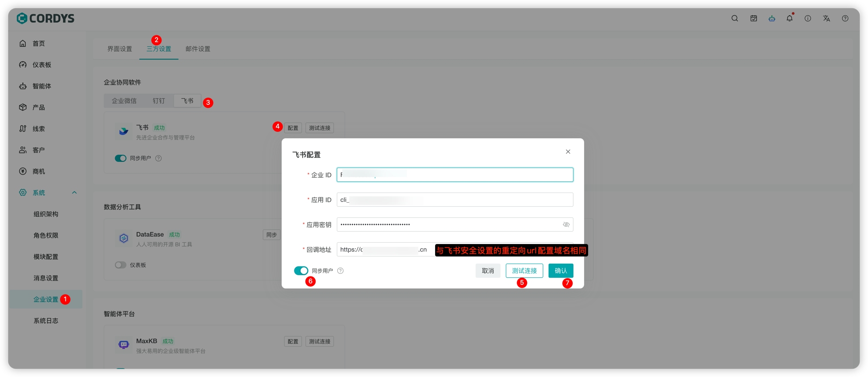Screen dimensions: 868x377
Task: Click the Cordys logo
Action: (45, 18)
